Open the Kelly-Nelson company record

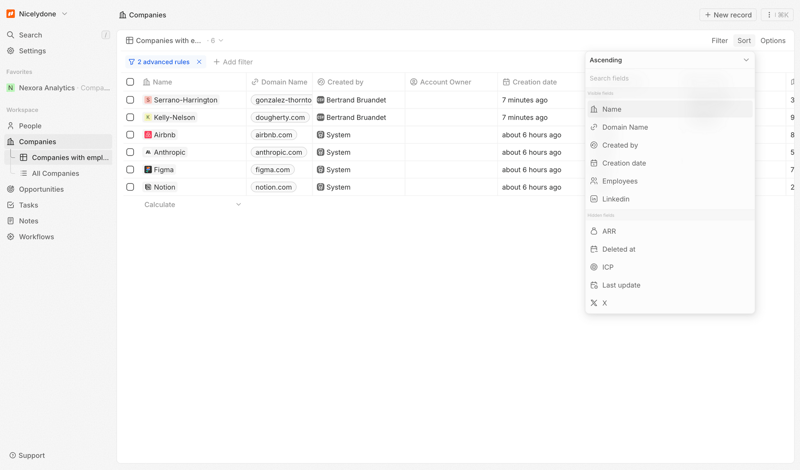170,117
